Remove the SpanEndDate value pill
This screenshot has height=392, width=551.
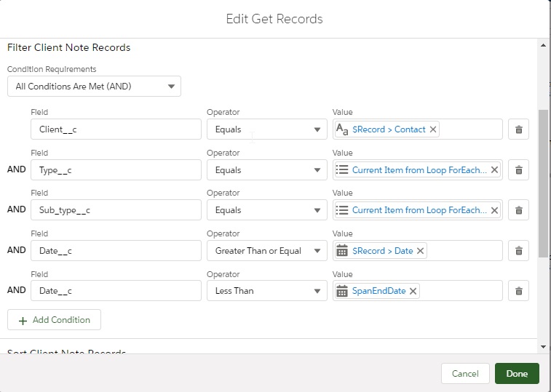[x=413, y=291]
